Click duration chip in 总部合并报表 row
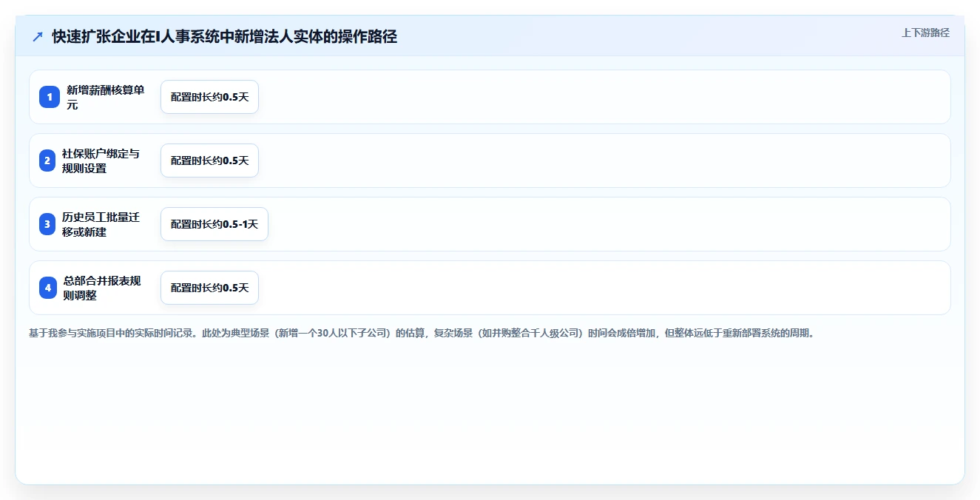Image resolution: width=980 pixels, height=500 pixels. pos(209,288)
